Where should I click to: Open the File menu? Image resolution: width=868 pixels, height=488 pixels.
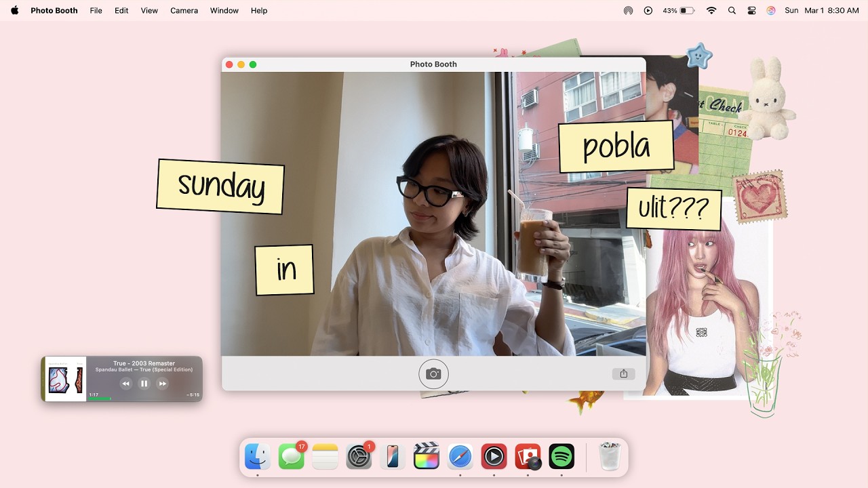[x=96, y=10]
